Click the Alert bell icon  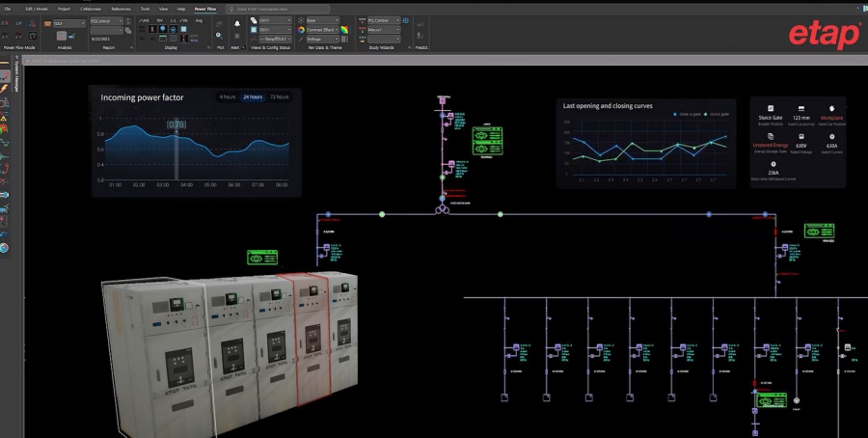click(237, 23)
